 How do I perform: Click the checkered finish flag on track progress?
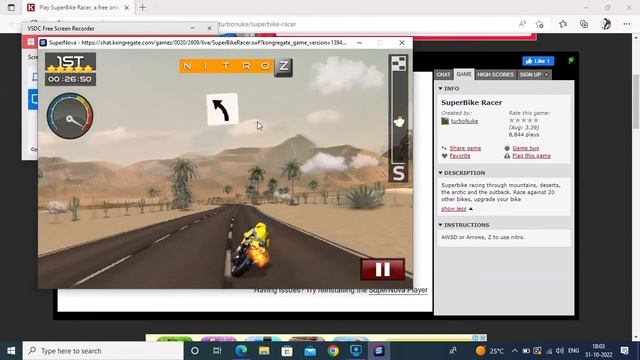coord(399,63)
